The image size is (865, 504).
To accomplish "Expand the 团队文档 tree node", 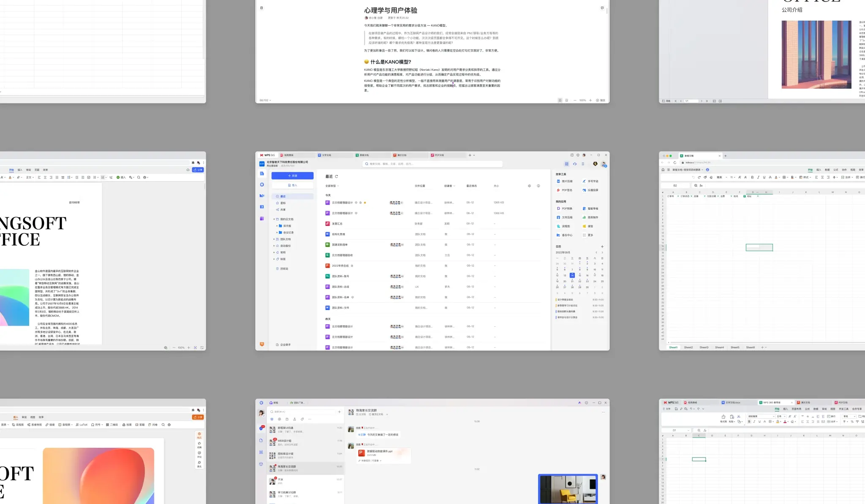I will coord(274,239).
